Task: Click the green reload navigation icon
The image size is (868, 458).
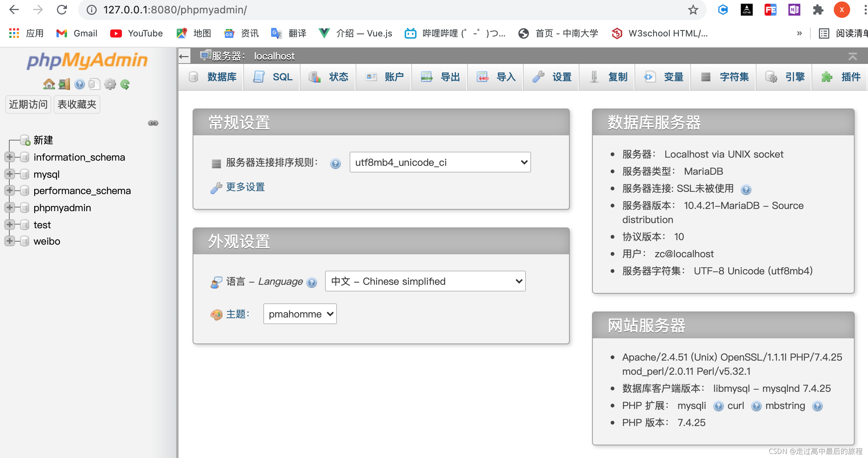Action: [125, 84]
